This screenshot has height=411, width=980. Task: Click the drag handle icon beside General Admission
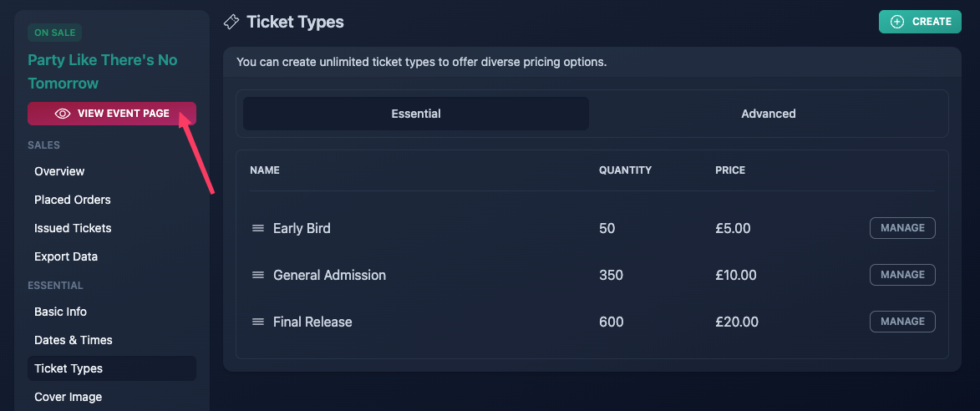[x=258, y=276]
